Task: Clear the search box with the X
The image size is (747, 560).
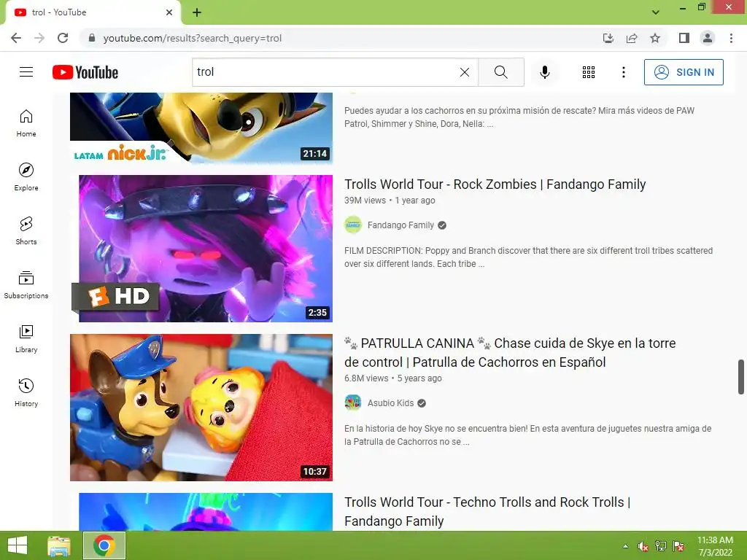Action: (465, 72)
